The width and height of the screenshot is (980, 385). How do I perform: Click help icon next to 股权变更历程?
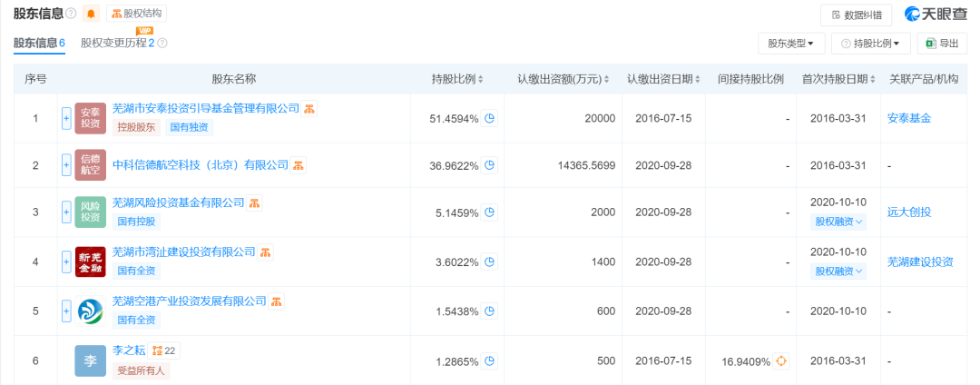coord(162,43)
